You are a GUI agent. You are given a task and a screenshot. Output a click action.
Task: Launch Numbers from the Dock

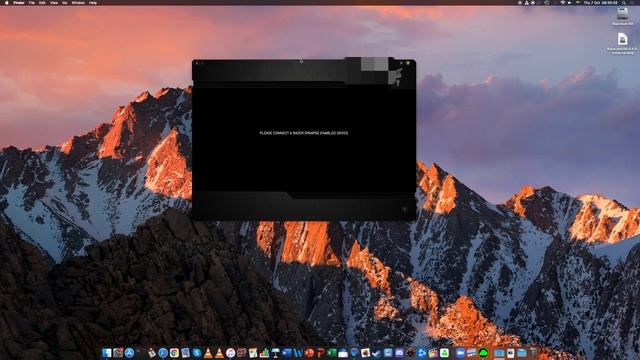tap(264, 353)
